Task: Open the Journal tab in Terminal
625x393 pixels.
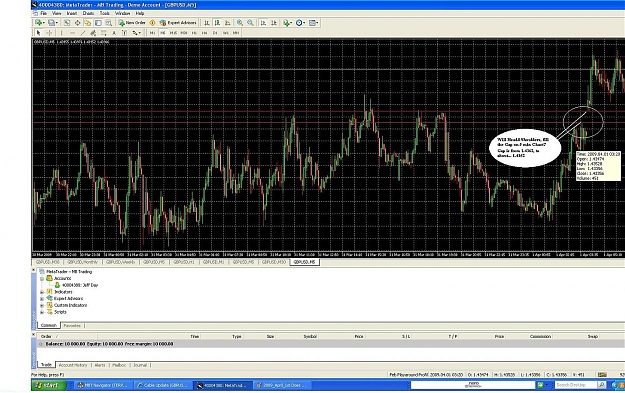Action: [x=140, y=365]
